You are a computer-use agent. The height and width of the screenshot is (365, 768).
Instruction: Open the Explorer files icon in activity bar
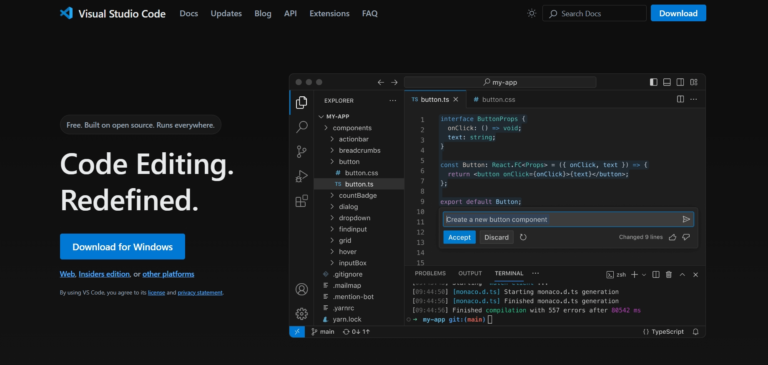point(302,102)
